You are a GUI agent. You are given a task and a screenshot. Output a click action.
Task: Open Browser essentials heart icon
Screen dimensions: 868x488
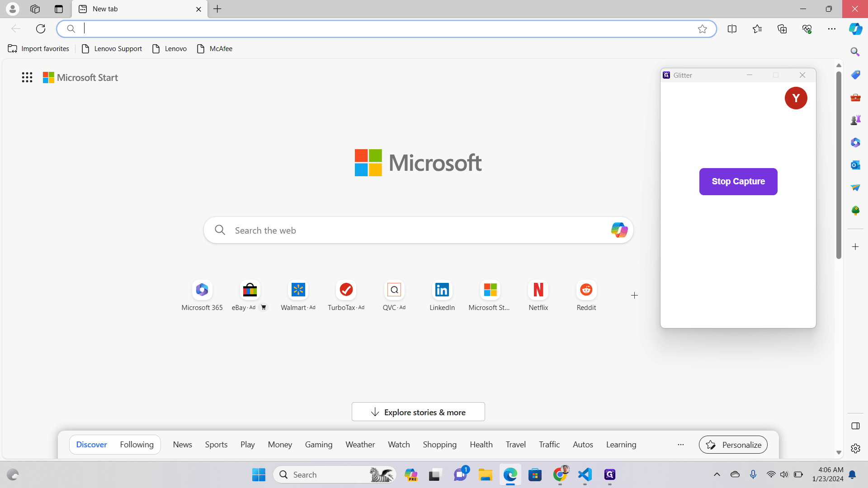click(807, 29)
